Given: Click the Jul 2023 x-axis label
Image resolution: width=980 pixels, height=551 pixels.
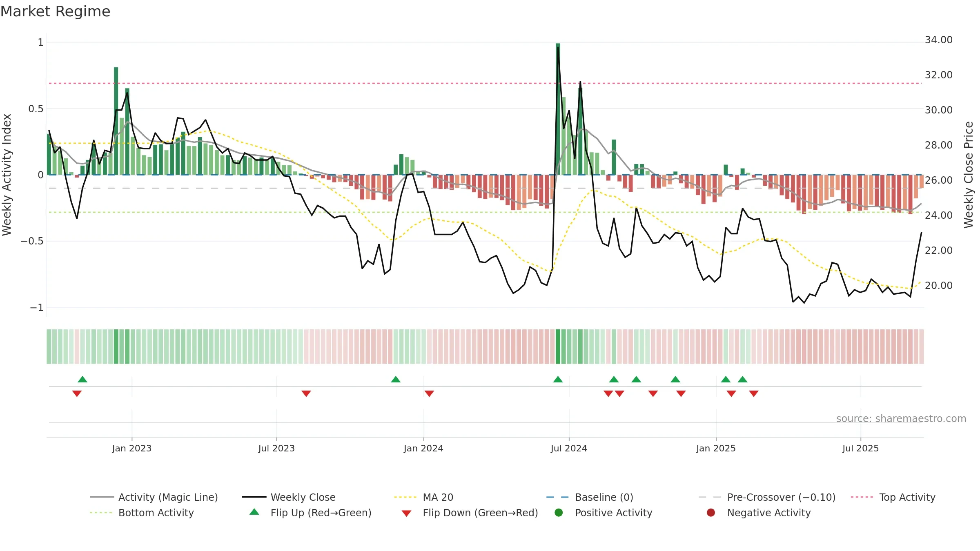Looking at the screenshot, I should 276,448.
